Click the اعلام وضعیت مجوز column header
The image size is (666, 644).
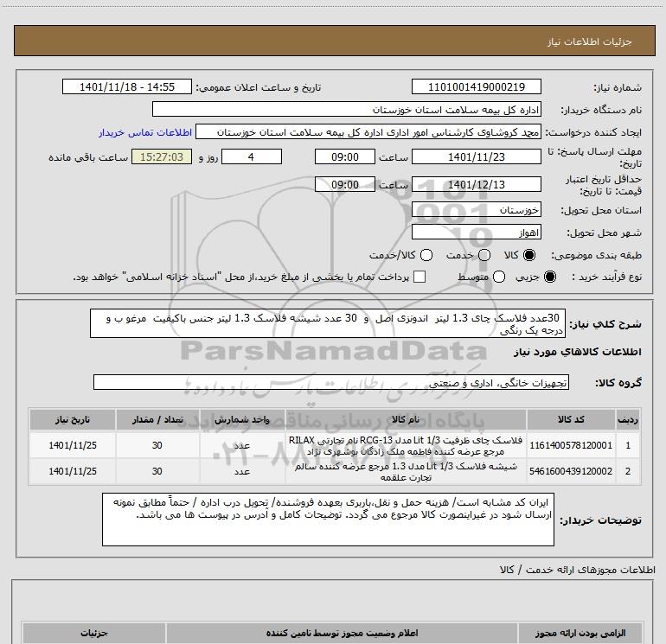(x=342, y=633)
